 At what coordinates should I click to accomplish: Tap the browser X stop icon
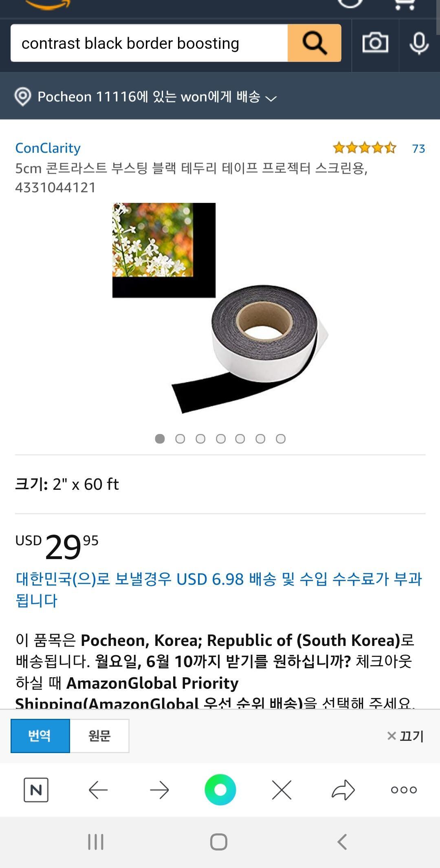(282, 790)
